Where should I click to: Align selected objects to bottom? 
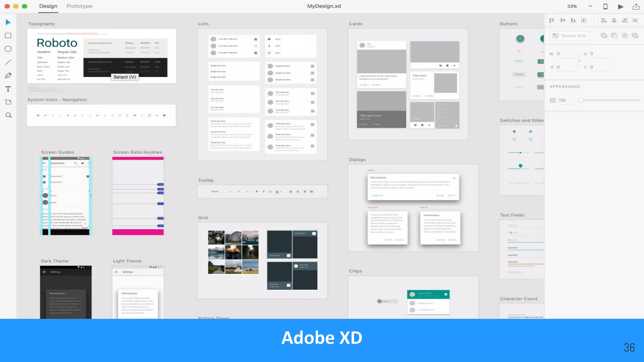[x=573, y=20]
